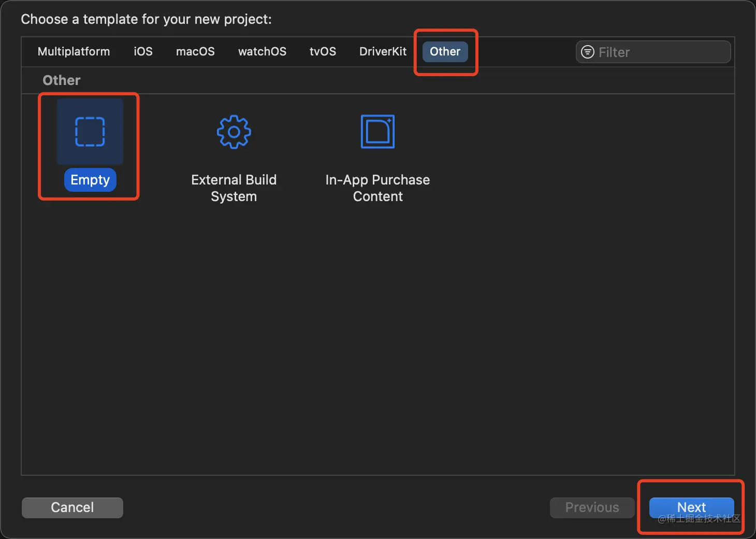
Task: Open the DriverKit tab
Action: (383, 51)
